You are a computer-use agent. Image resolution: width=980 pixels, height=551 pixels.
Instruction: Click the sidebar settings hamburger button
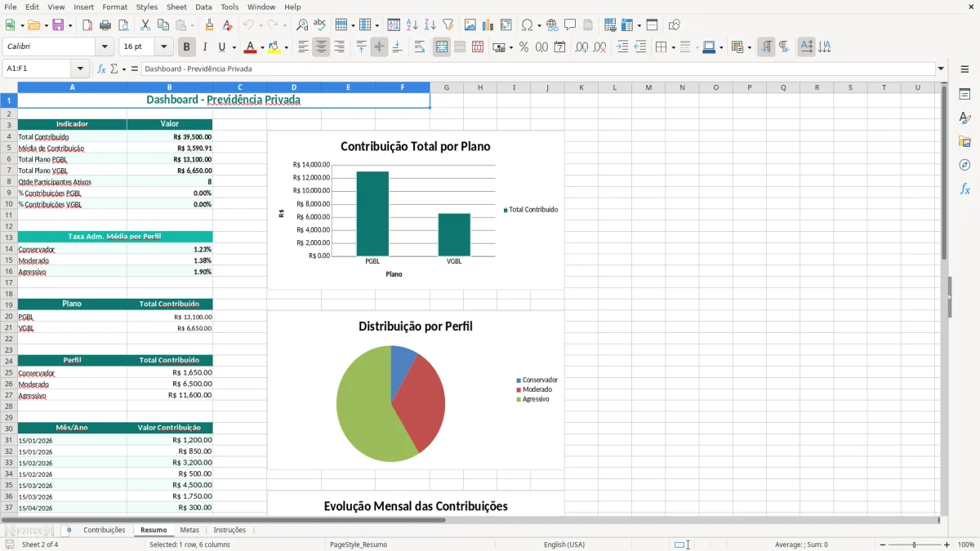[x=964, y=69]
